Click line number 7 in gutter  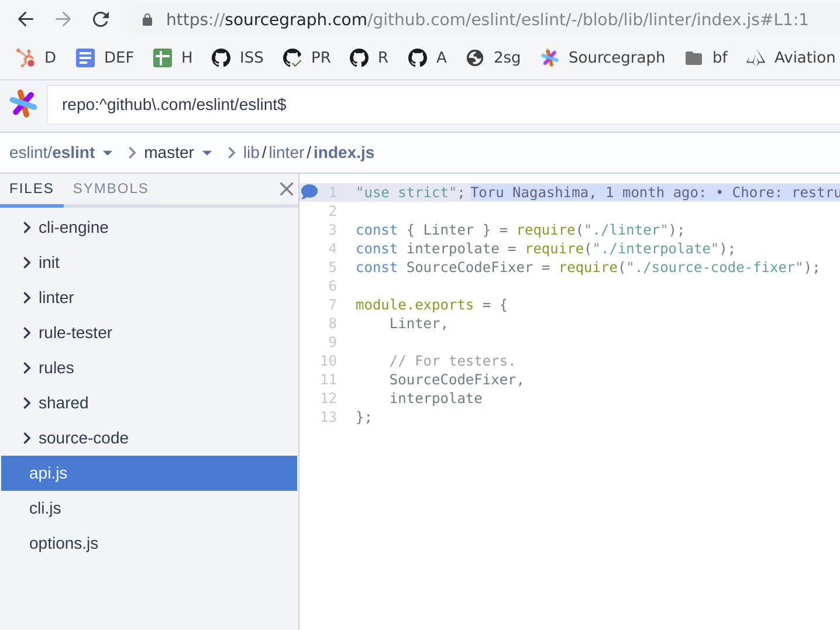[332, 305]
